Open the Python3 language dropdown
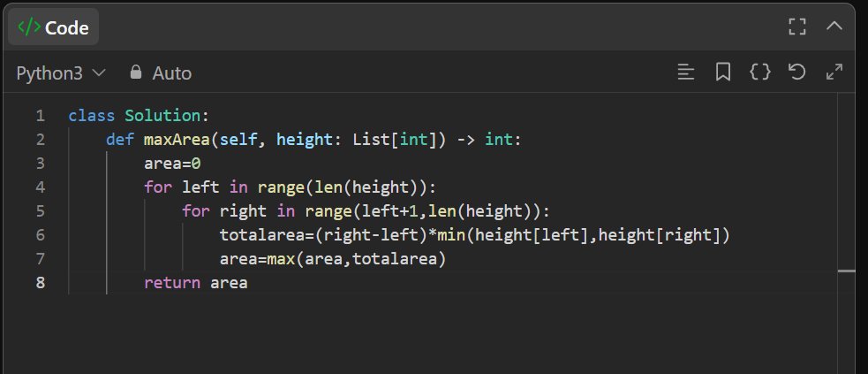 pos(60,73)
